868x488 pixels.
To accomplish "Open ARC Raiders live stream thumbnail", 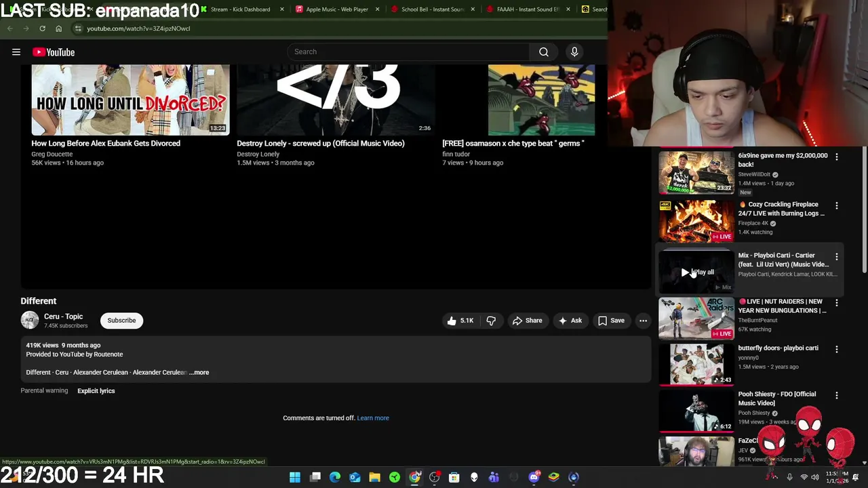I will tap(696, 318).
